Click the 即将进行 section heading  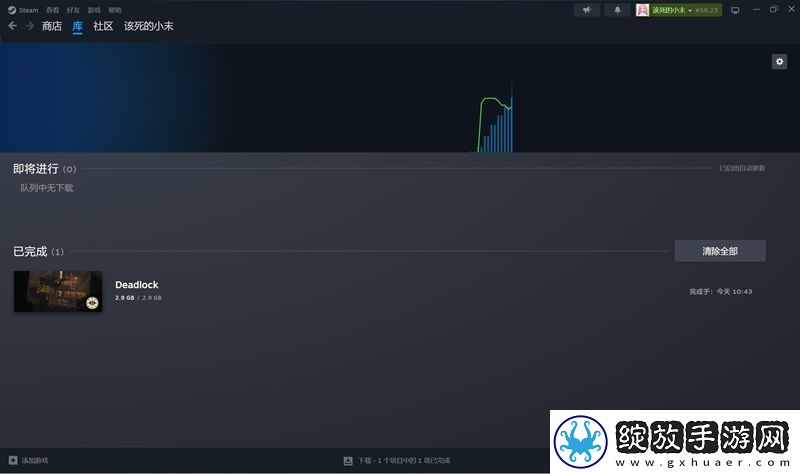tap(36, 169)
